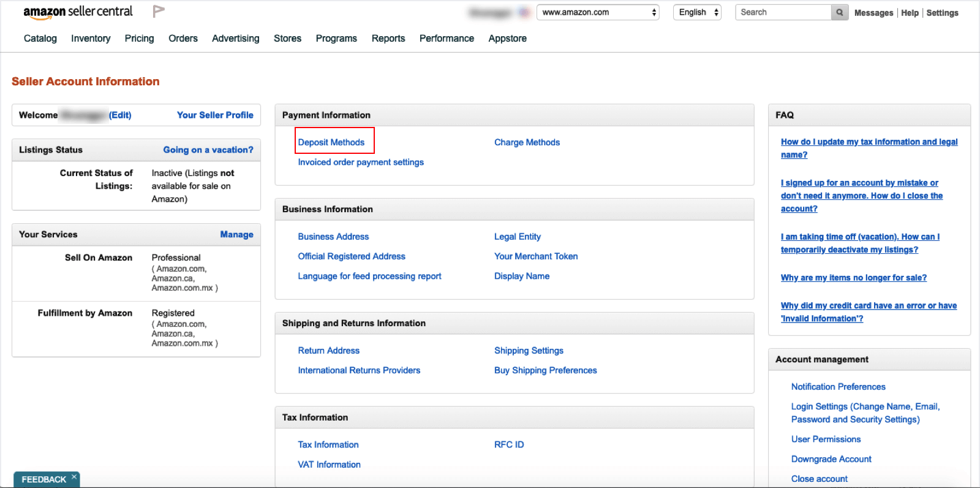Click the Seller Account Information heading
Image resolution: width=980 pixels, height=488 pixels.
86,82
